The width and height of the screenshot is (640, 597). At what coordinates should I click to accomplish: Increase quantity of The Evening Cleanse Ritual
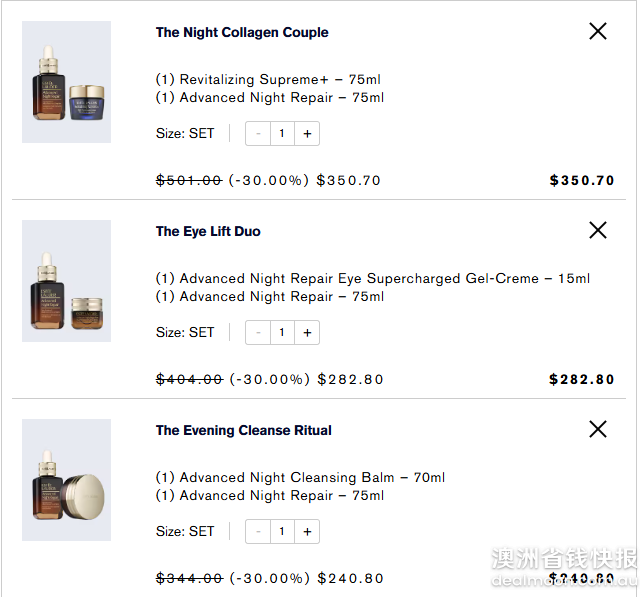307,531
